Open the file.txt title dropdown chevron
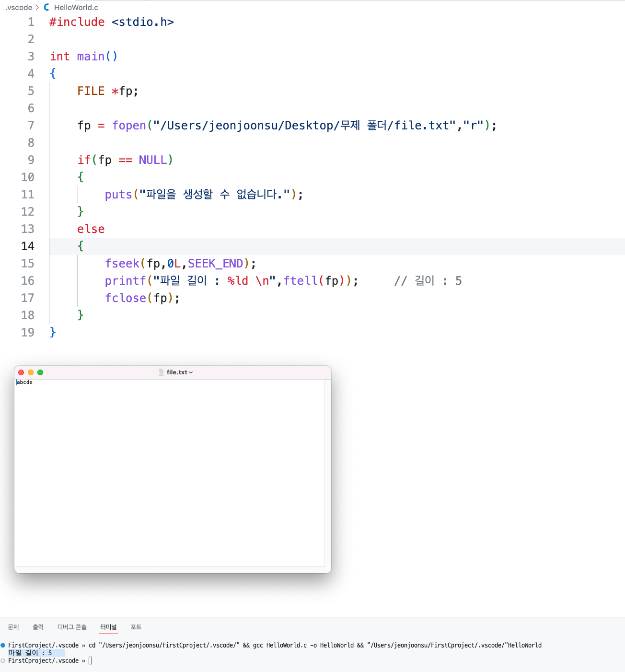The height and width of the screenshot is (672, 625). point(191,372)
